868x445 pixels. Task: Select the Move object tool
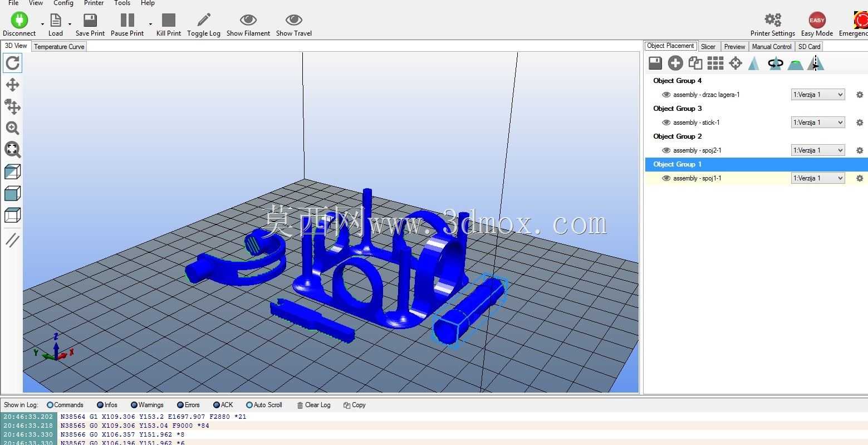click(12, 106)
